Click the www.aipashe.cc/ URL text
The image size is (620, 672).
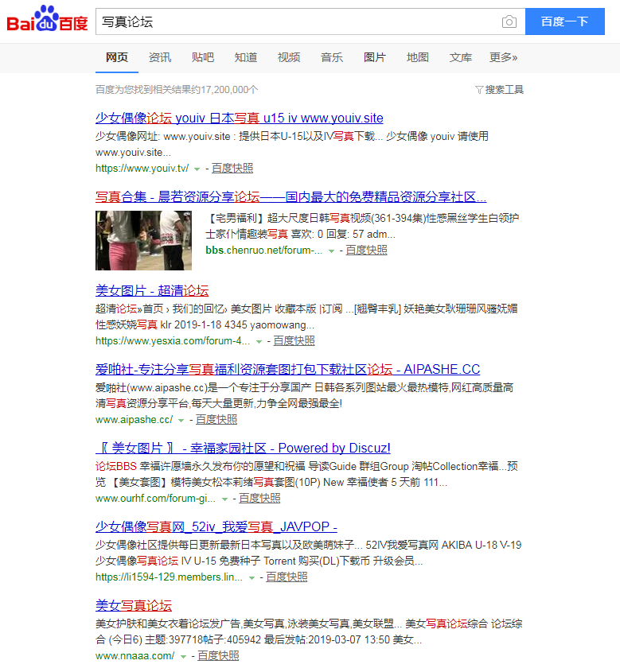135,420
